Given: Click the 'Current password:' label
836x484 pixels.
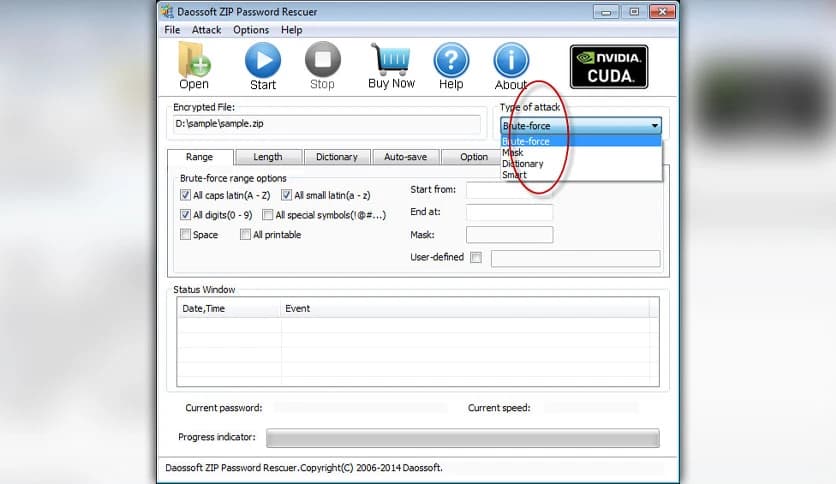Looking at the screenshot, I should [x=224, y=408].
